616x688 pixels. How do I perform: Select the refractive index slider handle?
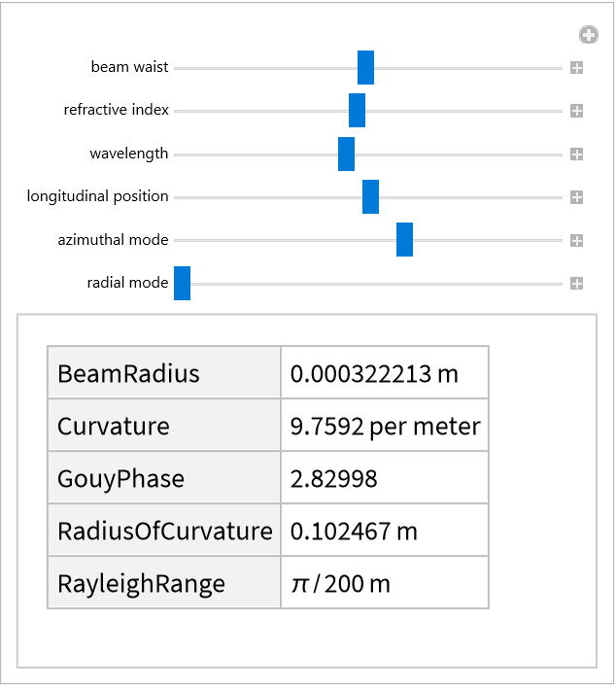click(x=357, y=111)
